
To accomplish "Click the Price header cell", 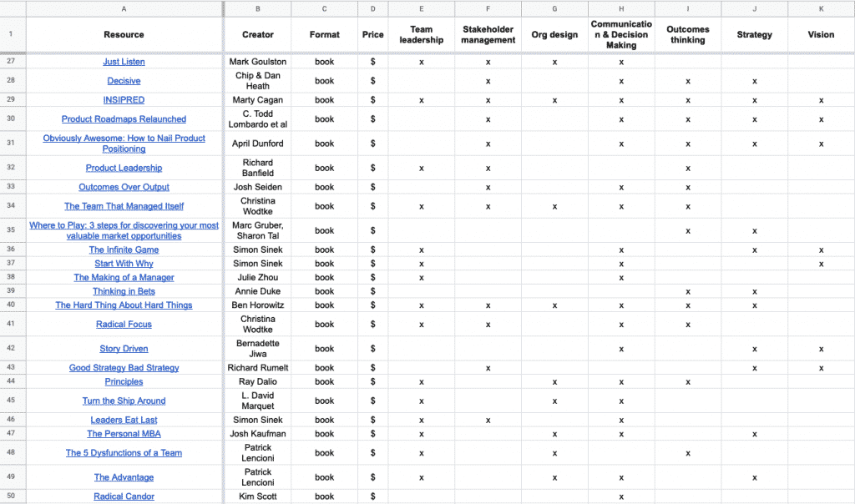I will click(373, 34).
